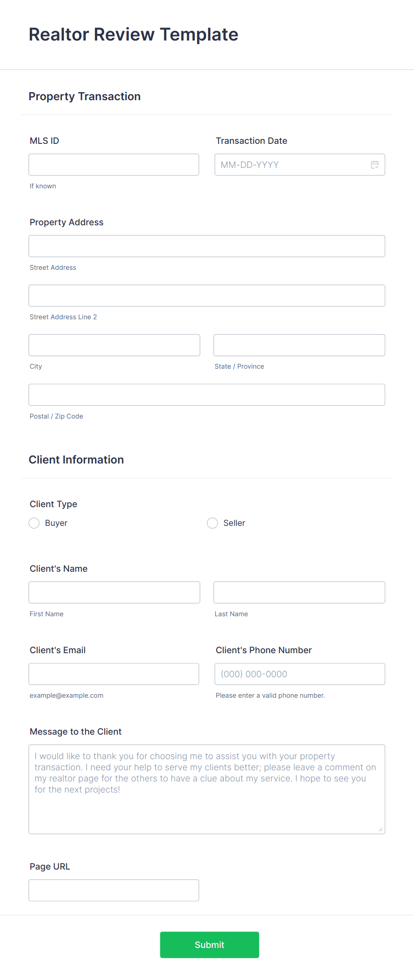
Task: Click into the Page URL field
Action: [x=114, y=890]
